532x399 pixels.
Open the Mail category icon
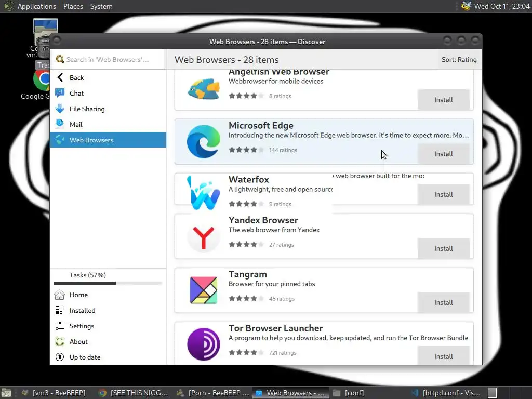coord(60,124)
